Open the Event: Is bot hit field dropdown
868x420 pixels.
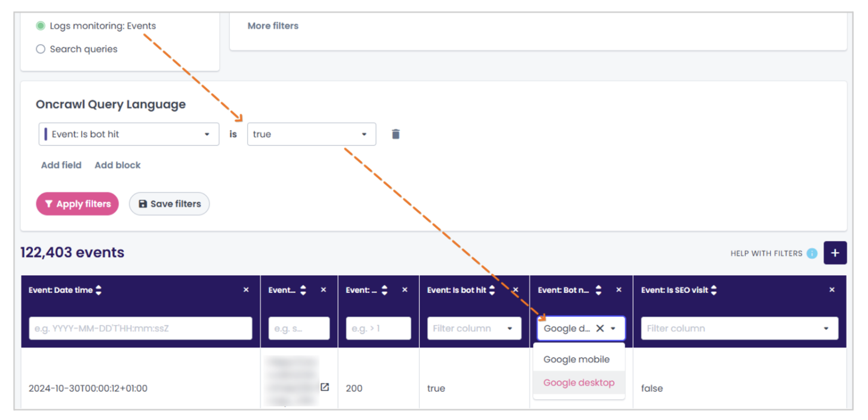[x=129, y=134]
